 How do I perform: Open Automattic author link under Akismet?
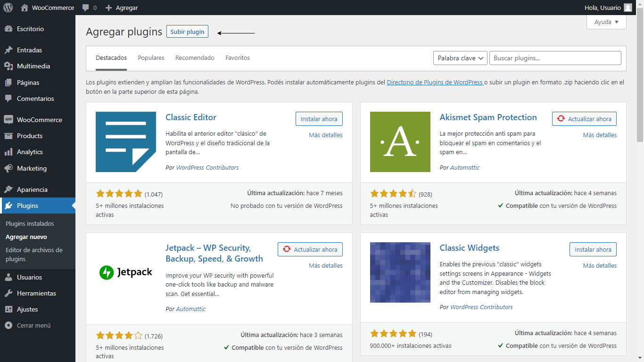point(465,167)
